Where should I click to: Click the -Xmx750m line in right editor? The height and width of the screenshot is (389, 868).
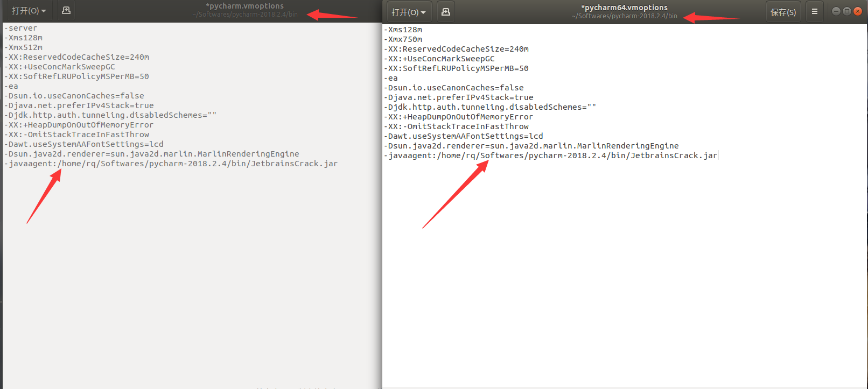point(403,39)
